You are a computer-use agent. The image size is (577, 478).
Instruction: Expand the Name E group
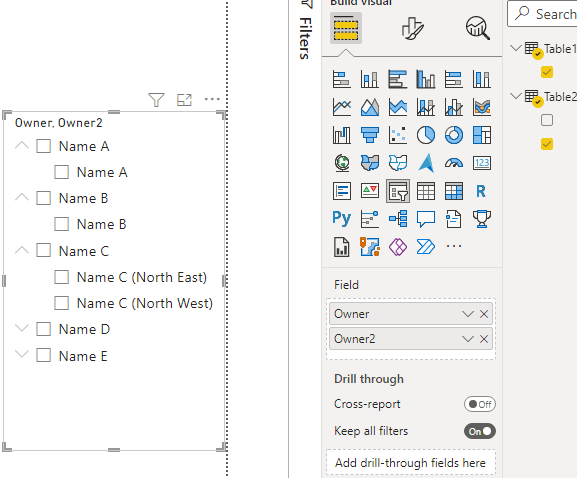coord(22,354)
